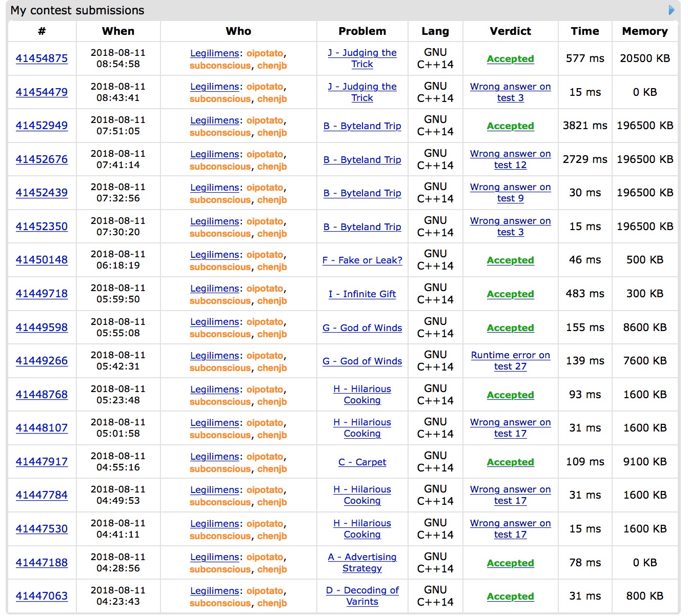This screenshot has width=688, height=616.
Task: Open submission ID 41449266
Action: point(42,361)
